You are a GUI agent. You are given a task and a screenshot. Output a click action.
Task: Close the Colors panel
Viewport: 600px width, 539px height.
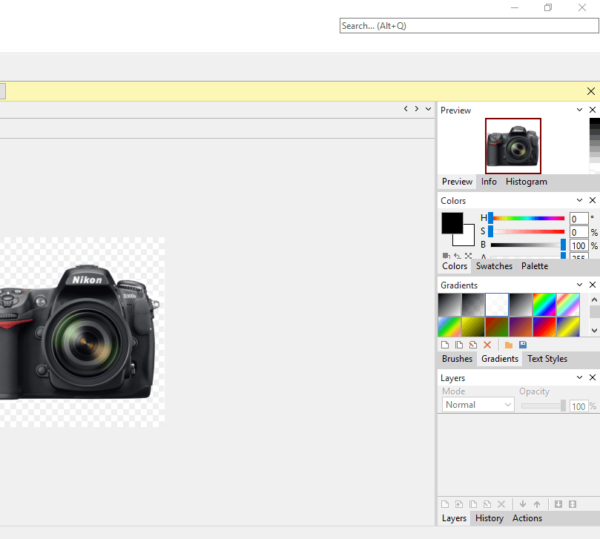tap(592, 200)
